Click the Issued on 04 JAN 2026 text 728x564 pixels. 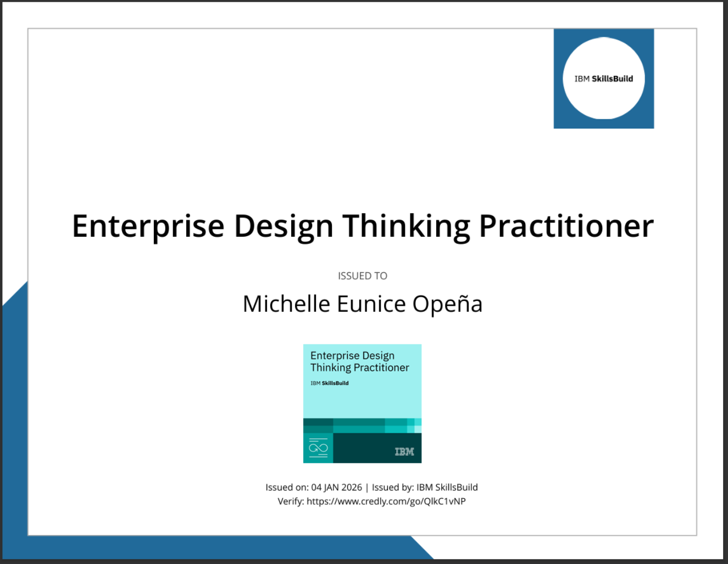313,487
